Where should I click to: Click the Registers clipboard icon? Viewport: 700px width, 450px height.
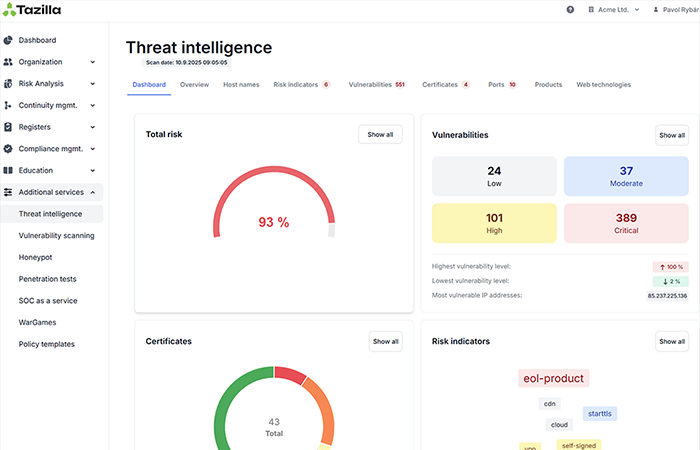pos(8,127)
